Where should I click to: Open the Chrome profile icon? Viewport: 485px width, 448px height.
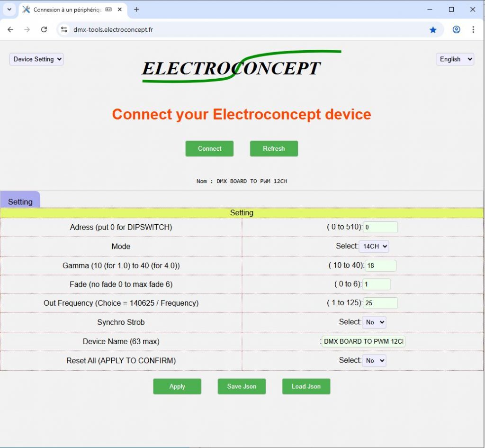[456, 29]
